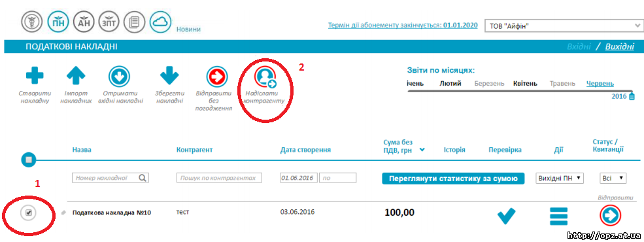
Task: Click the start date field 01.06.2016
Action: click(x=299, y=178)
